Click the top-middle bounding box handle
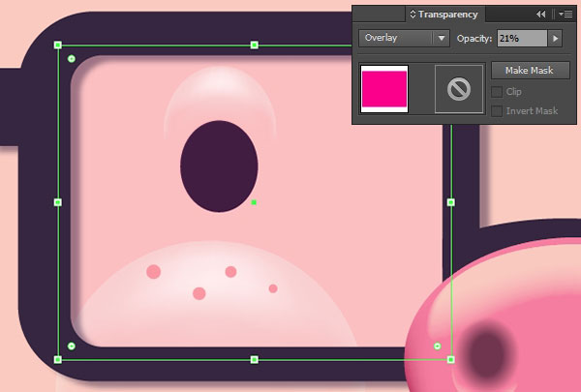This screenshot has height=392, width=581. click(254, 45)
